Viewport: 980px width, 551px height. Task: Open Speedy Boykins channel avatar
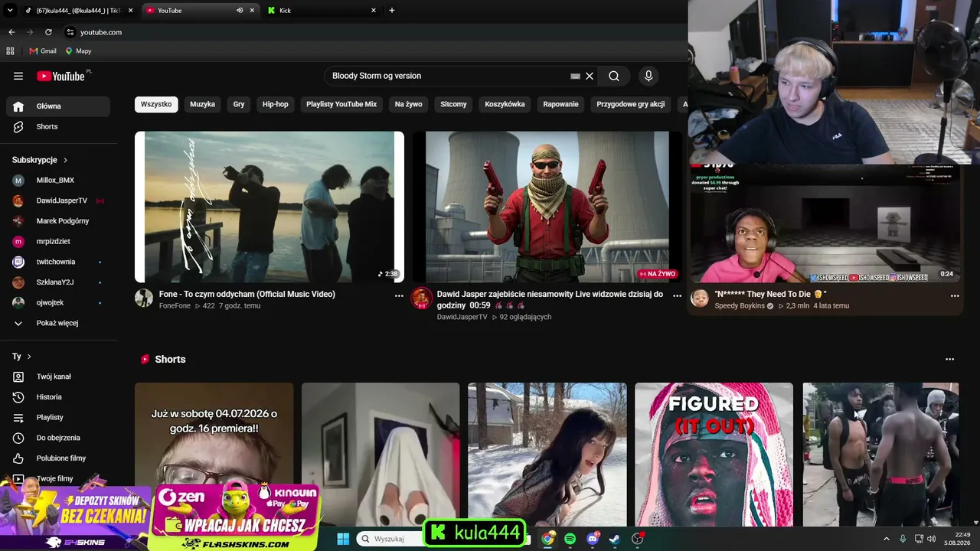point(700,298)
